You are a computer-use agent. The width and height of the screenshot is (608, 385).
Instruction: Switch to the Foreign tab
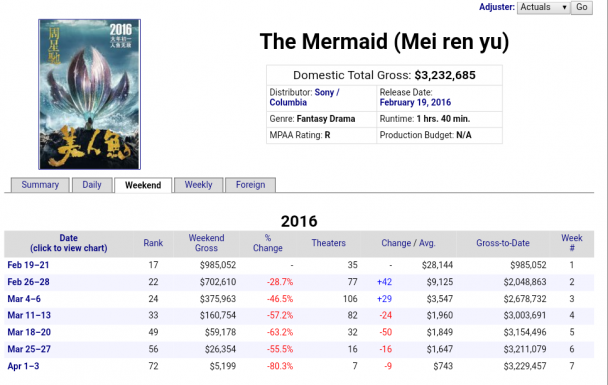pyautogui.click(x=250, y=185)
